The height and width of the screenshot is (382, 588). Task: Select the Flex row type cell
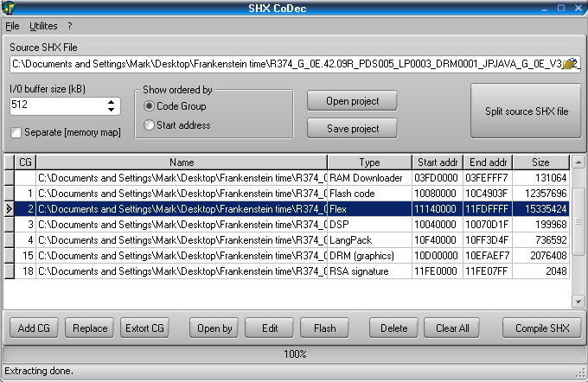[369, 209]
